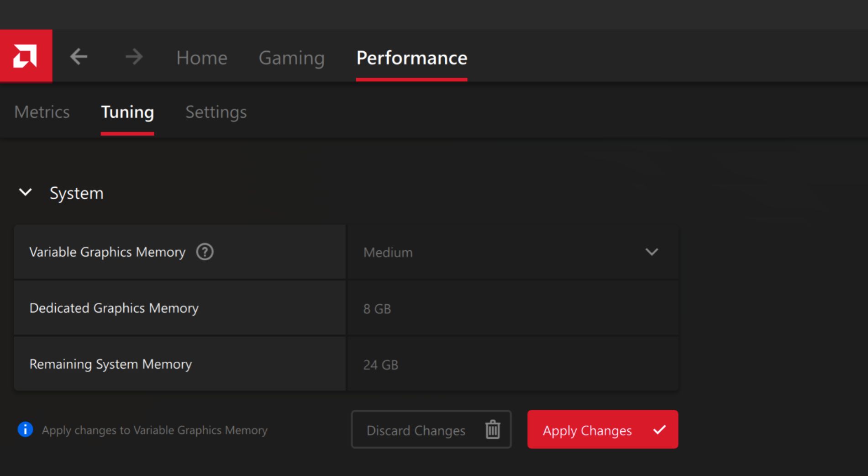Viewport: 868px width, 476px height.
Task: Switch to the Home tab
Action: [202, 58]
